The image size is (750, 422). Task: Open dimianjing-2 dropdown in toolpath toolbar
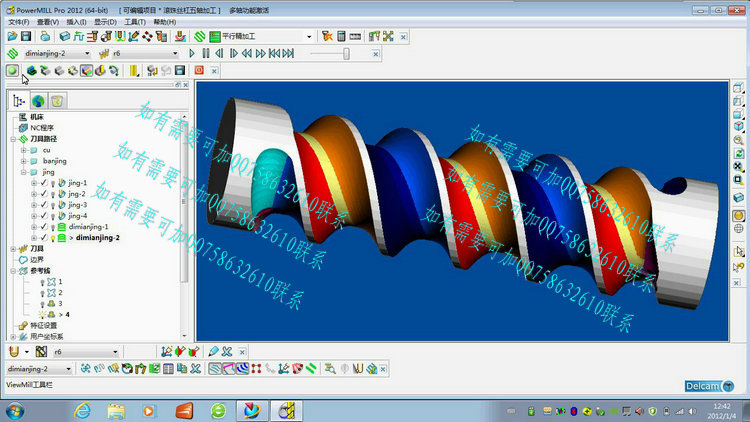tap(68, 369)
